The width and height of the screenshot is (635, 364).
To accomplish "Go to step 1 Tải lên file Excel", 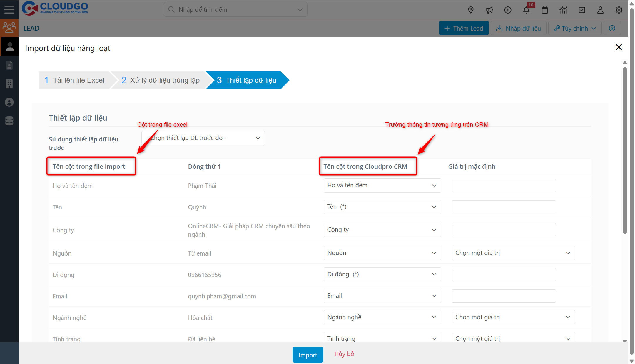I will (x=75, y=80).
